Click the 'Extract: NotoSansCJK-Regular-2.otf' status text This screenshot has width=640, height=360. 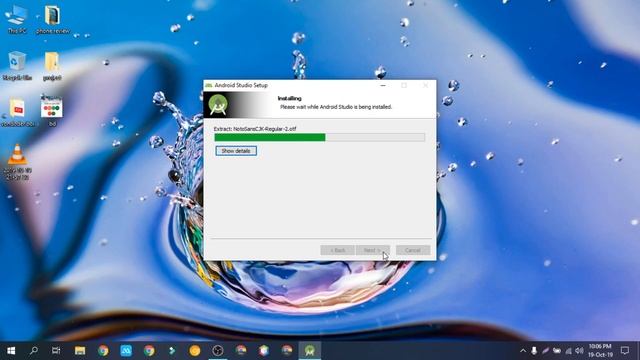coord(255,129)
